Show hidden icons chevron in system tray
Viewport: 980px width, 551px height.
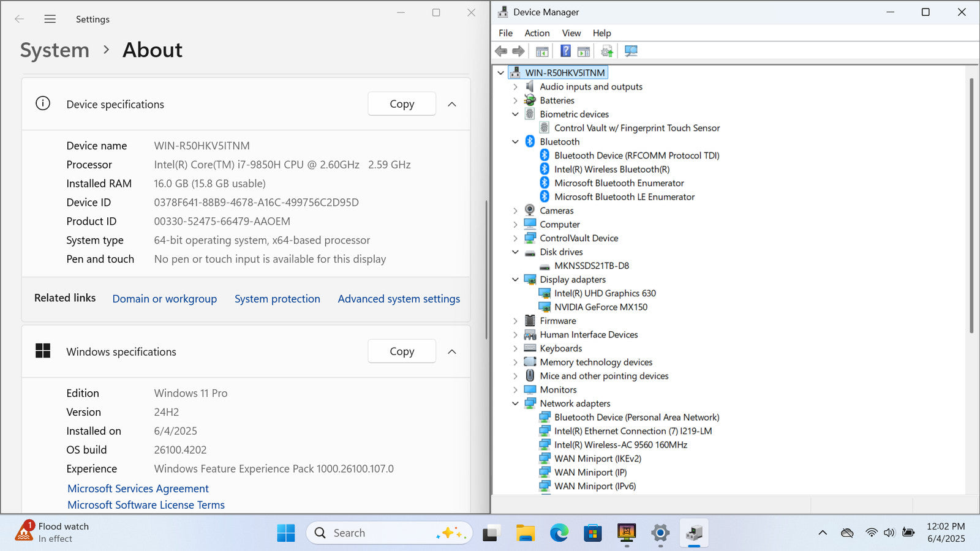tap(823, 533)
